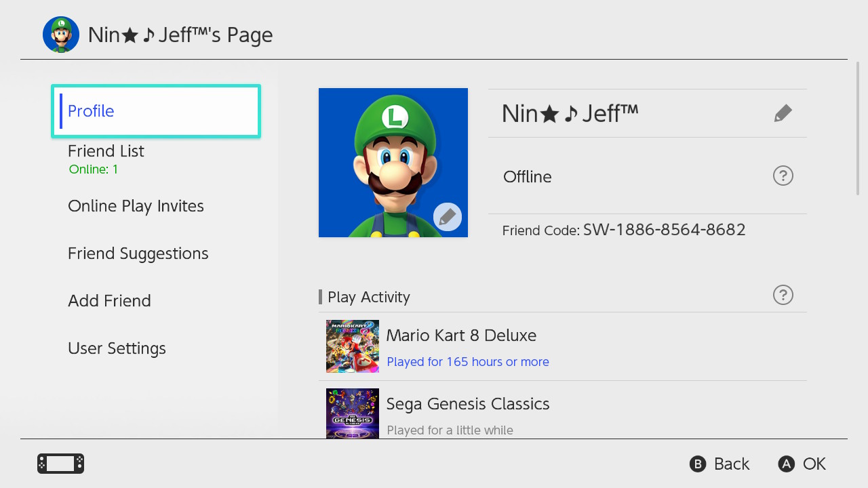The height and width of the screenshot is (488, 868).
Task: Open User Settings
Action: click(117, 348)
